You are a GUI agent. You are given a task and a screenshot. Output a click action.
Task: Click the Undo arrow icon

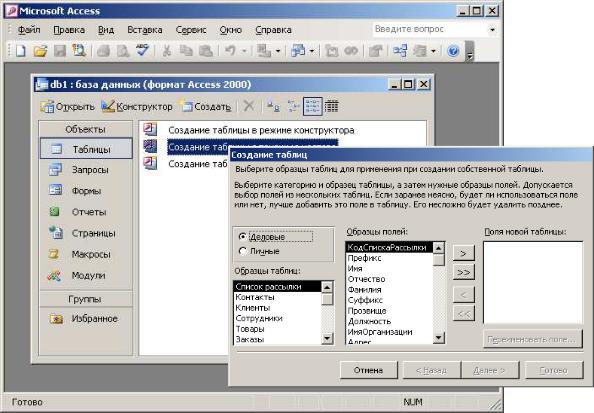(230, 50)
